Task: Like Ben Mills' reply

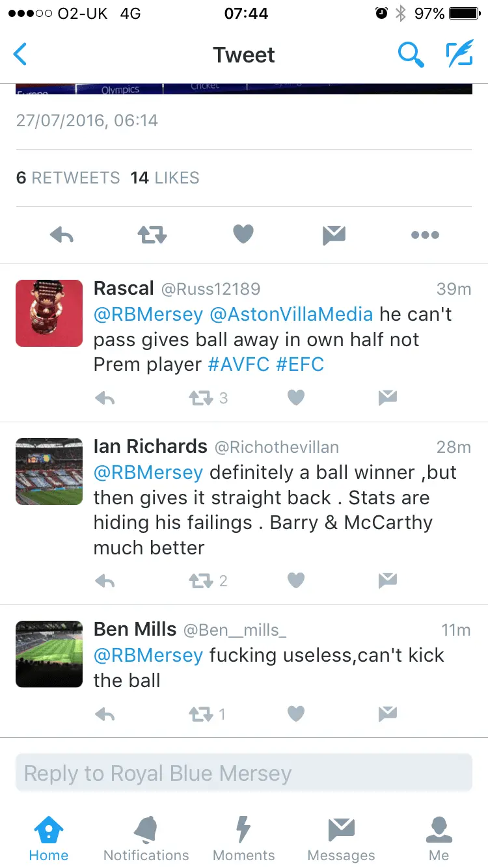Action: pos(296,714)
